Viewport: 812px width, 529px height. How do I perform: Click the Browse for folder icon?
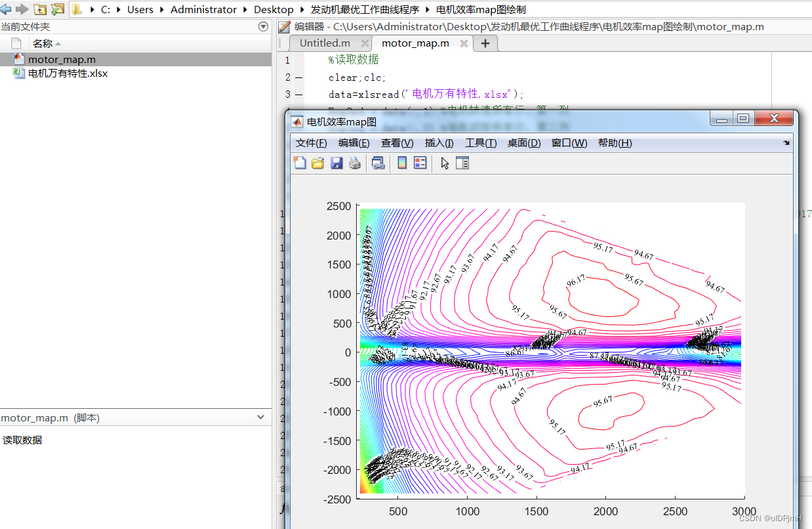(58, 9)
